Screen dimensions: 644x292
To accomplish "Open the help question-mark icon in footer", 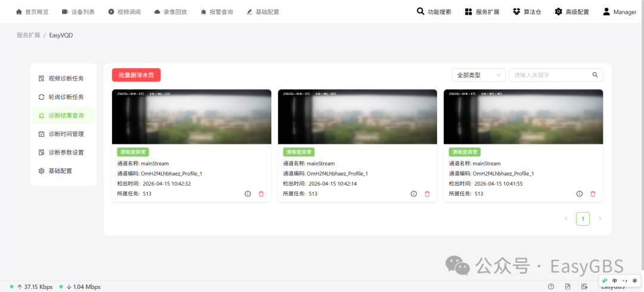I will pos(551,287).
